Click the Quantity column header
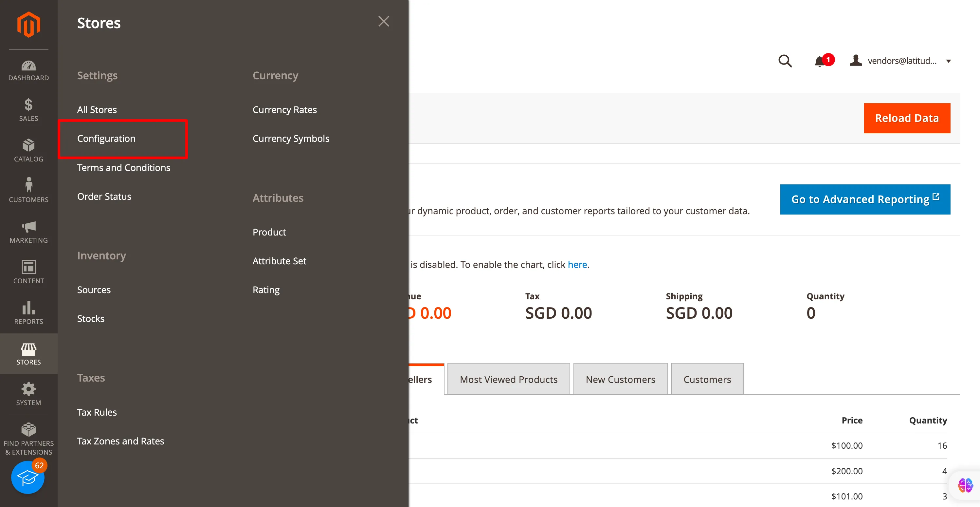Viewport: 980px width, 507px height. [928, 420]
